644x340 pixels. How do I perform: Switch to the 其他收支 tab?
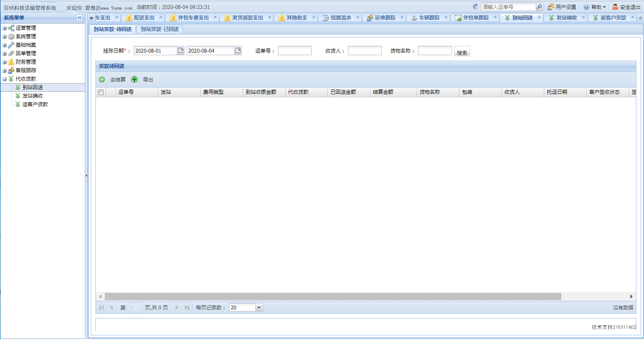point(297,18)
